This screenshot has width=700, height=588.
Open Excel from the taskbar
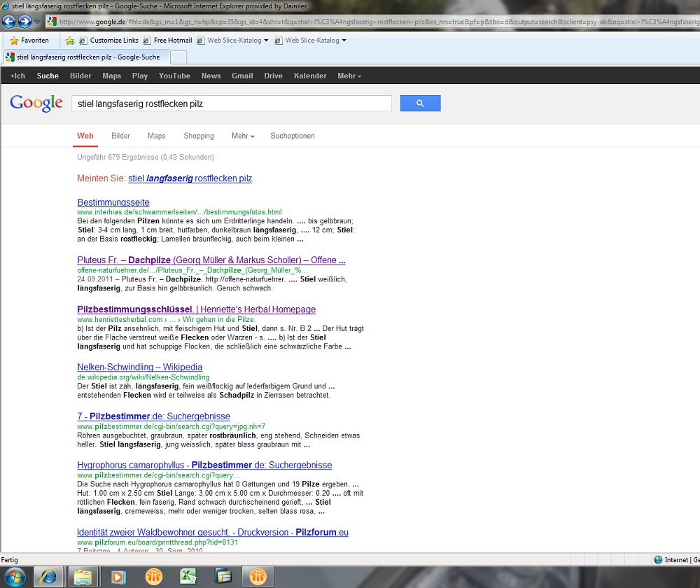[188, 576]
